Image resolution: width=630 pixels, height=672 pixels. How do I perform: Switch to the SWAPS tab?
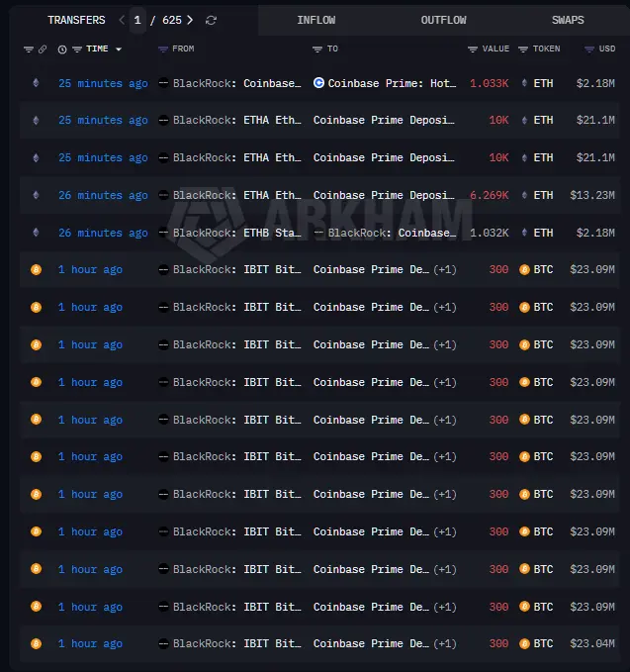pyautogui.click(x=568, y=20)
